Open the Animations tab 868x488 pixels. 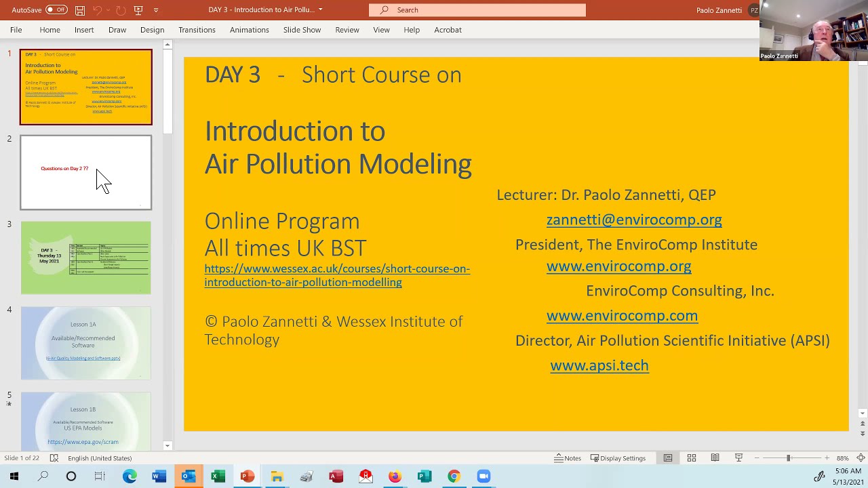pos(249,30)
